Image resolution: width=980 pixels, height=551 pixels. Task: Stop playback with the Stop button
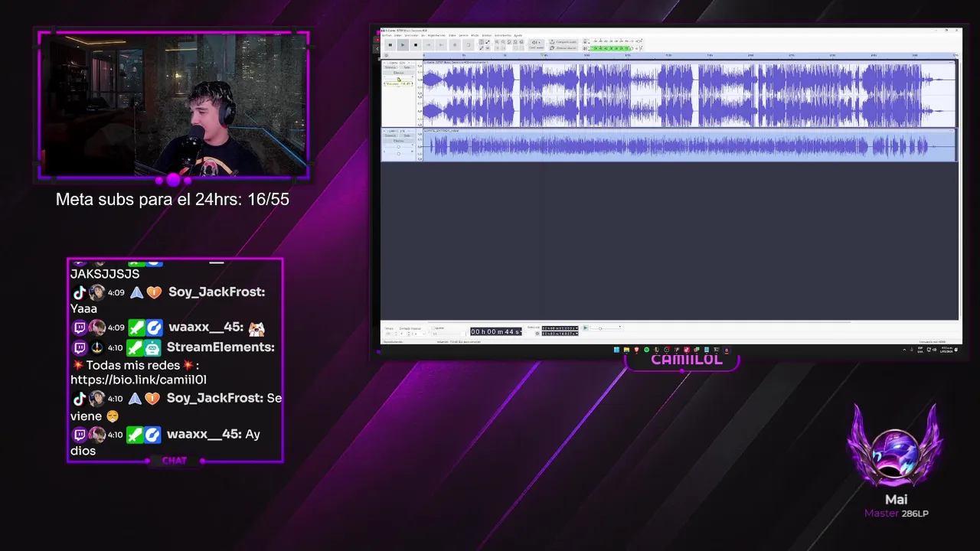(x=416, y=44)
